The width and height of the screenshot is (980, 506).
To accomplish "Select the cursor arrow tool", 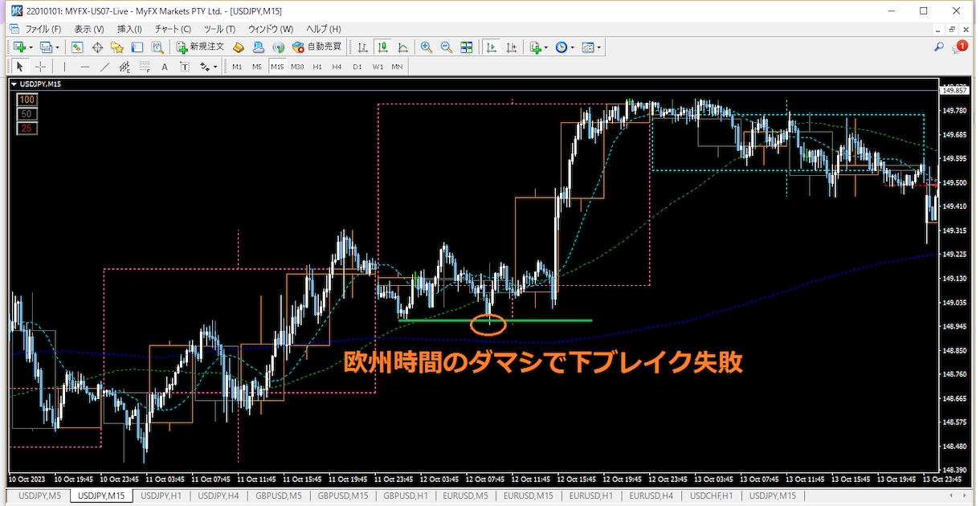I will tap(20, 67).
